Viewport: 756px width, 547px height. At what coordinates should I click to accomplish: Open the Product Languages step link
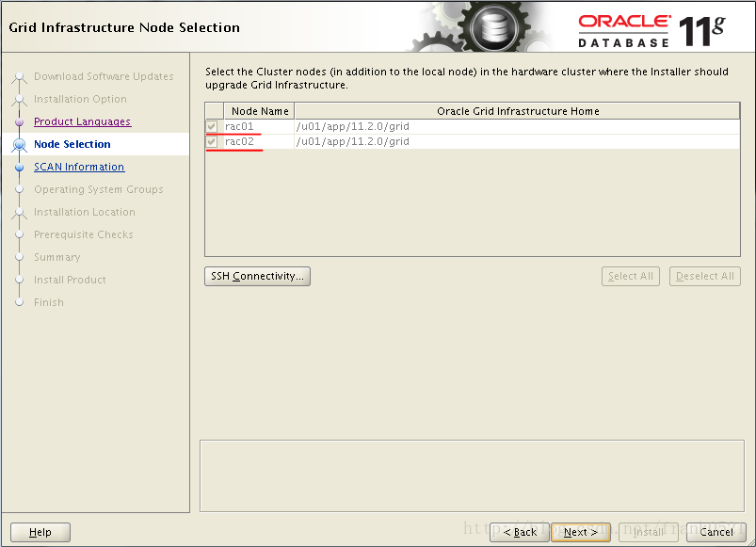tap(83, 121)
